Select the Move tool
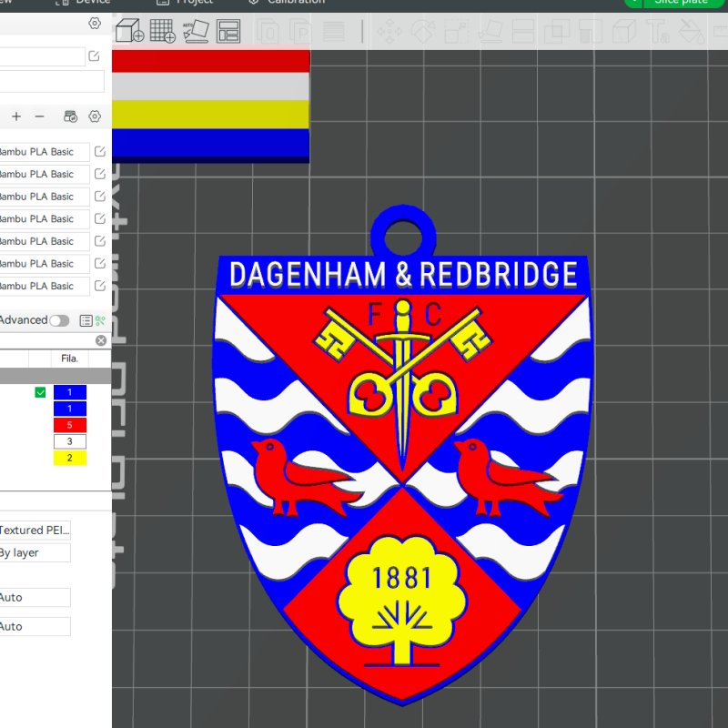This screenshot has height=728, width=728. click(x=389, y=31)
